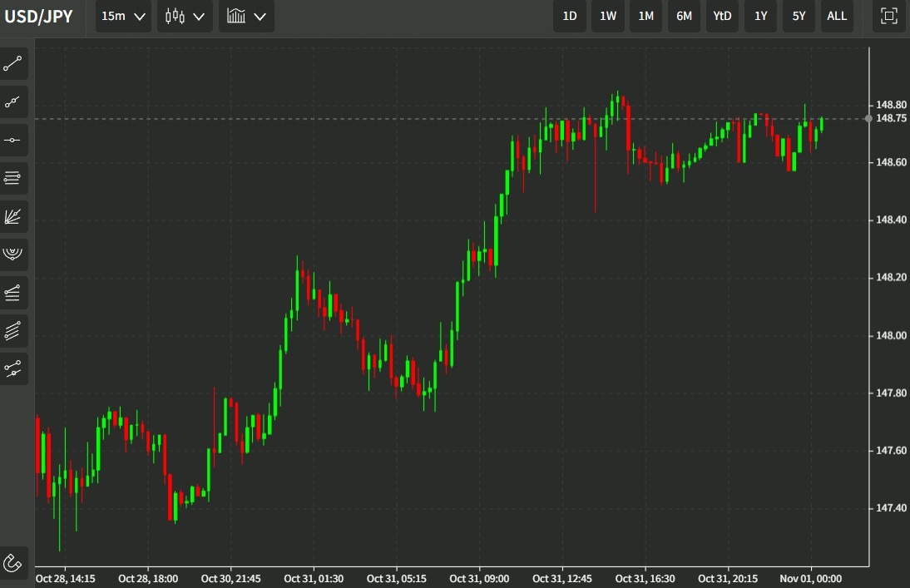Screen dimensions: 910x588
Task: Click the 148.40 price axis label
Action: pos(891,220)
